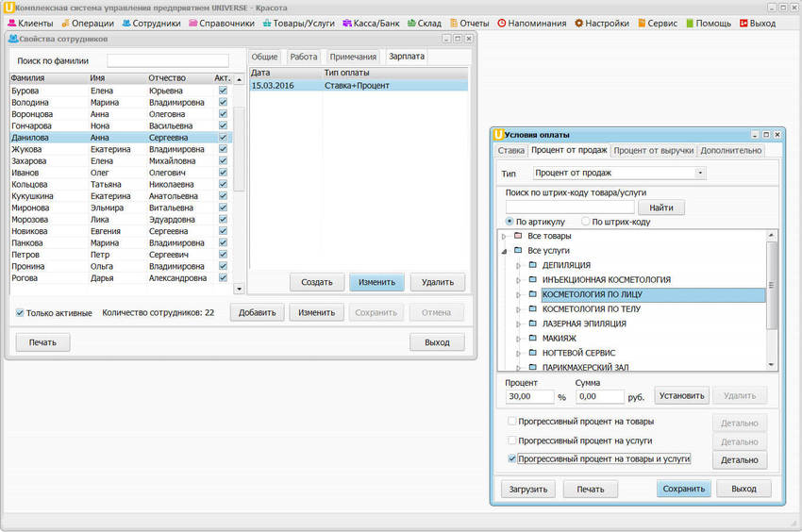Click the Help book icon
802x532 pixels.
690,23
